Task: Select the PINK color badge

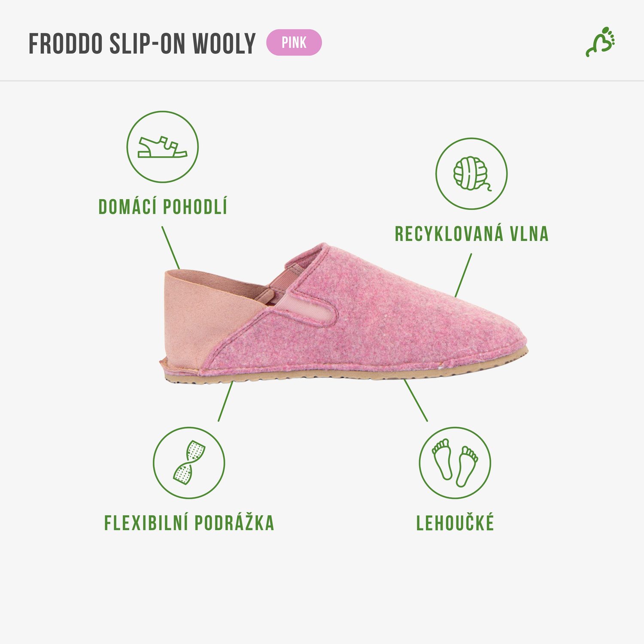Action: coord(294,43)
